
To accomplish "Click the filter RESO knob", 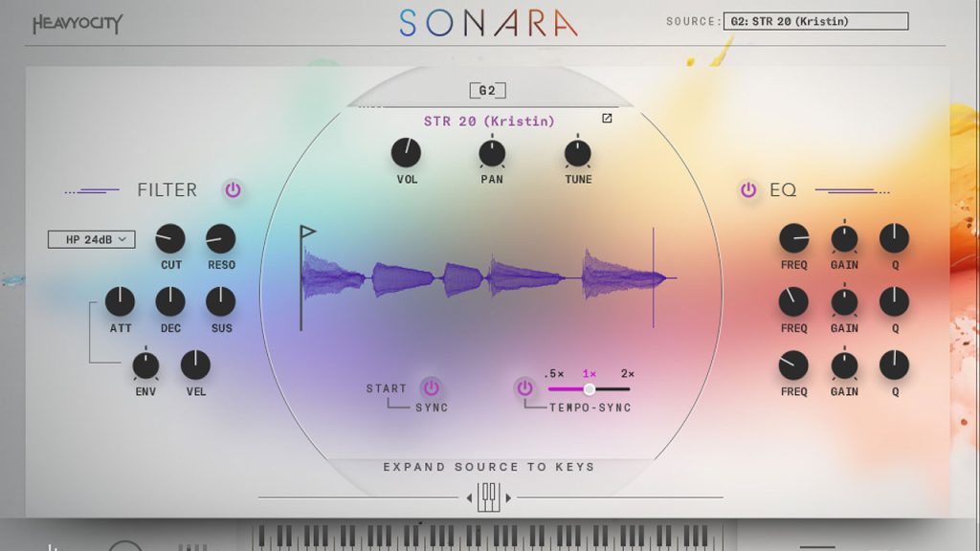I will click(x=221, y=238).
